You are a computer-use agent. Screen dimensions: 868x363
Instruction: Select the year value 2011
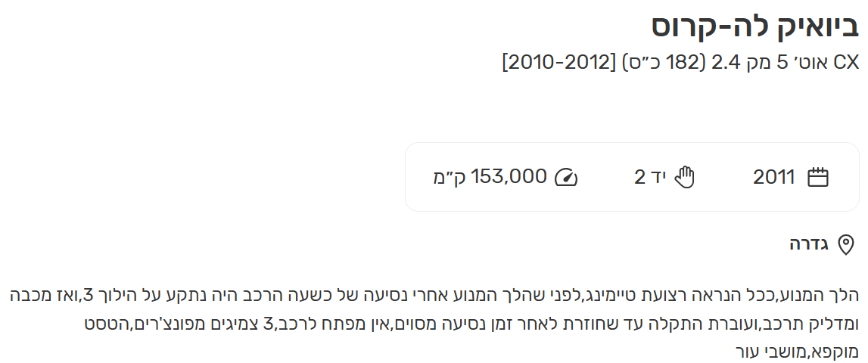click(x=773, y=178)
